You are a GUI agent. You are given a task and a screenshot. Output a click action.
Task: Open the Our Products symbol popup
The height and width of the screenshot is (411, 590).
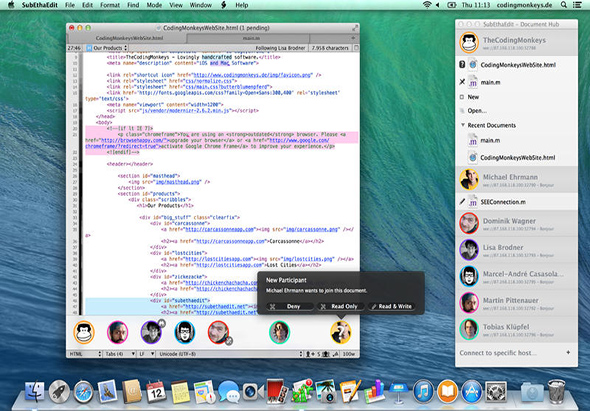(107, 48)
